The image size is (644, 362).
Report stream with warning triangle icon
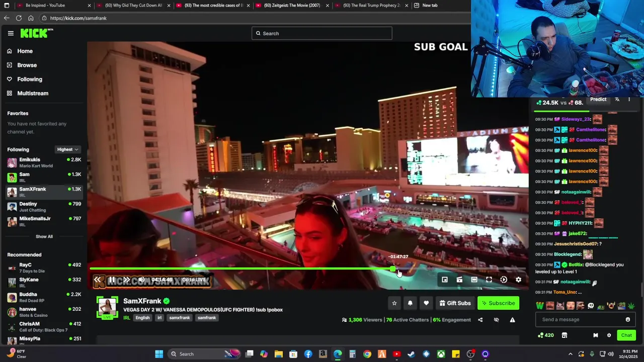512,320
